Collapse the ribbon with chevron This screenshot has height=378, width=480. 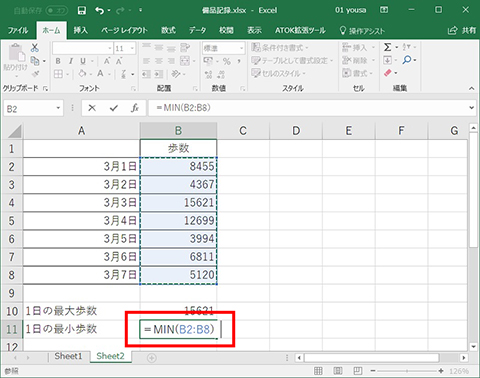[x=471, y=88]
